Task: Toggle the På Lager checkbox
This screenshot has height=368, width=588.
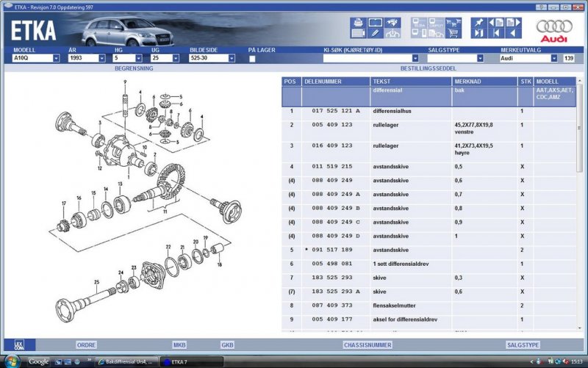Action: 252,58
